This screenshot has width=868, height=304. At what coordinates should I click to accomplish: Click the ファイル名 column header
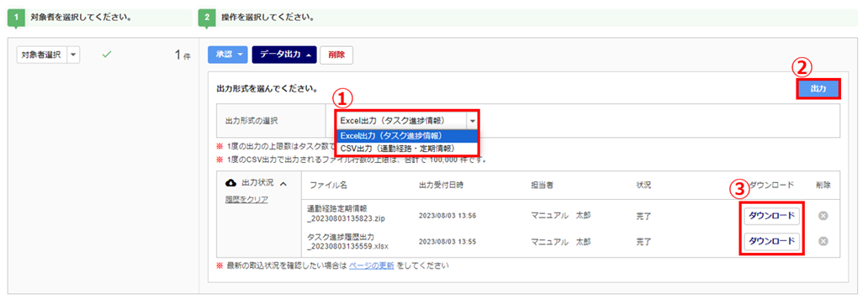[x=328, y=185]
